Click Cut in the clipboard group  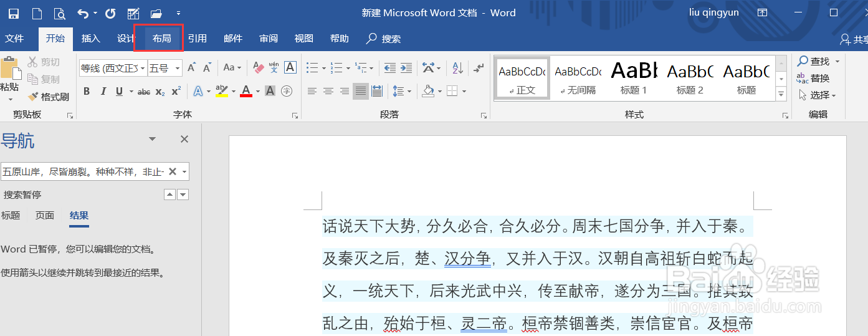(44, 62)
